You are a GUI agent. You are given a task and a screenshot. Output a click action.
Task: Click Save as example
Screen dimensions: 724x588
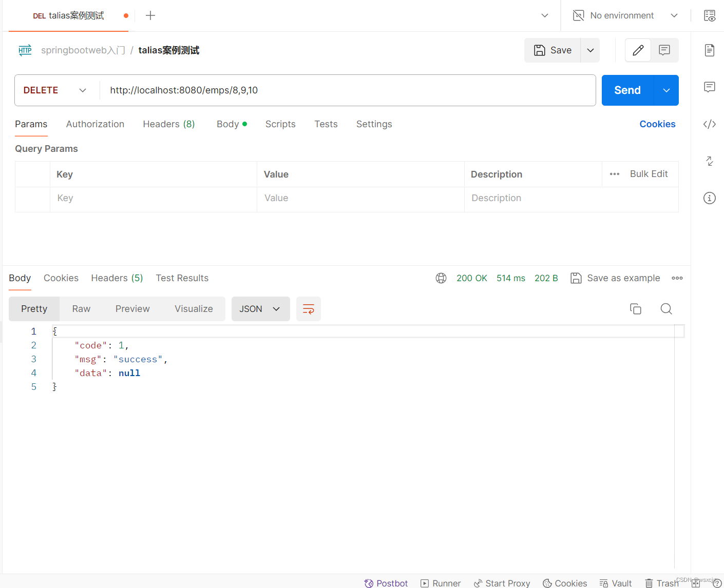pos(616,278)
